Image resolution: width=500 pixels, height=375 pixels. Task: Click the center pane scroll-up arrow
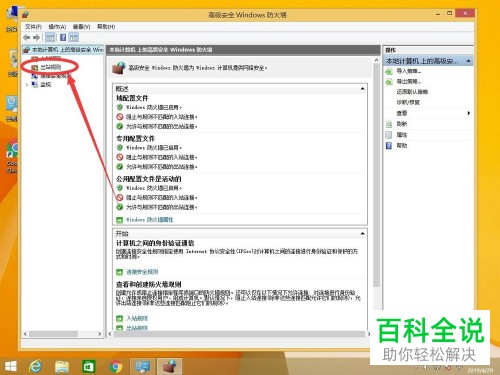point(376,60)
